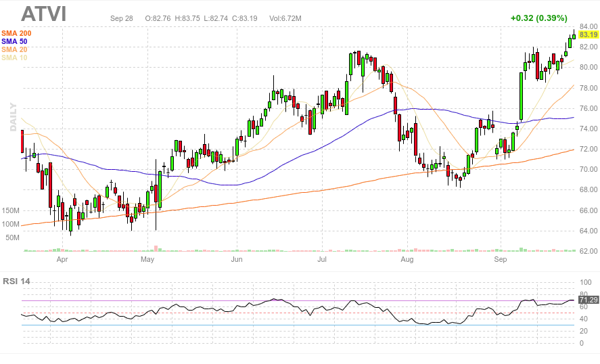Click the Apr month axis label
The height and width of the screenshot is (364, 600).
[x=62, y=260]
